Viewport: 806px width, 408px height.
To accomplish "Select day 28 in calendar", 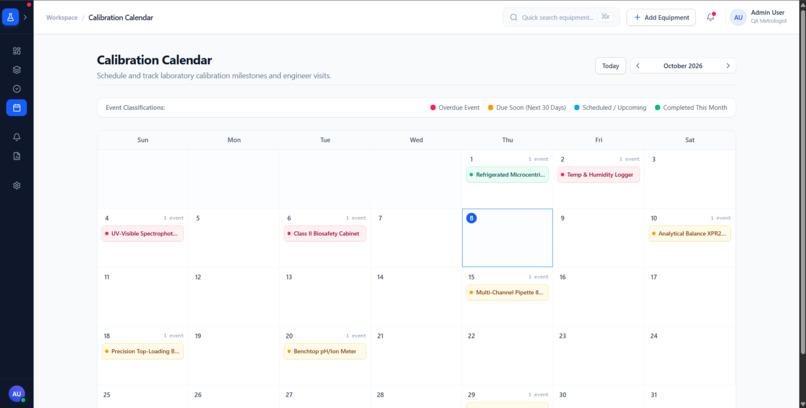I will 416,397.
